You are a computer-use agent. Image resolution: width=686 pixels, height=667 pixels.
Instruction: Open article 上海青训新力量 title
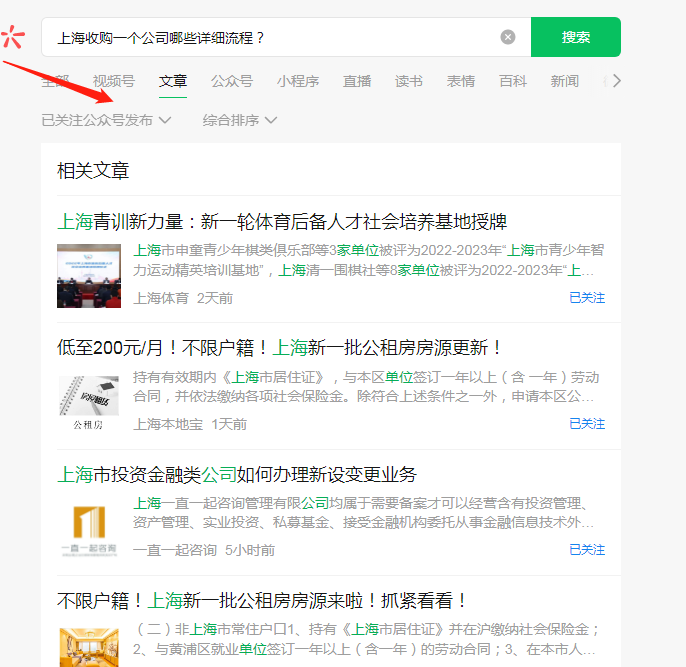pos(282,222)
